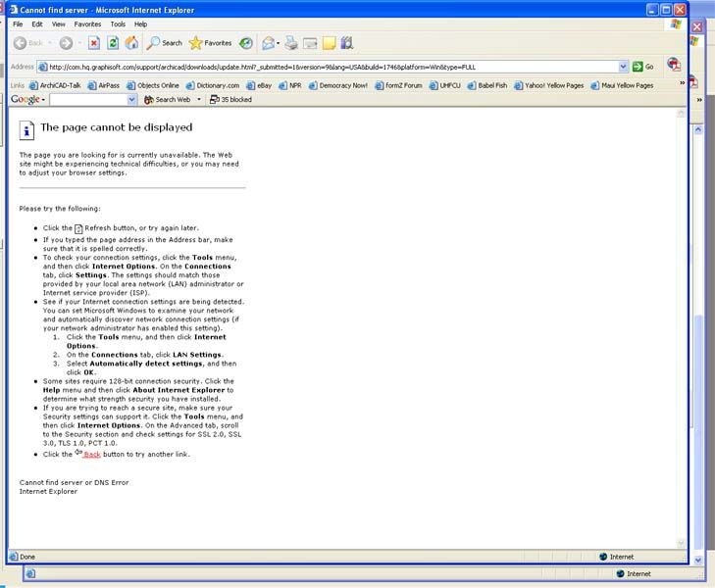Click the green Go arrow button

[643, 67]
